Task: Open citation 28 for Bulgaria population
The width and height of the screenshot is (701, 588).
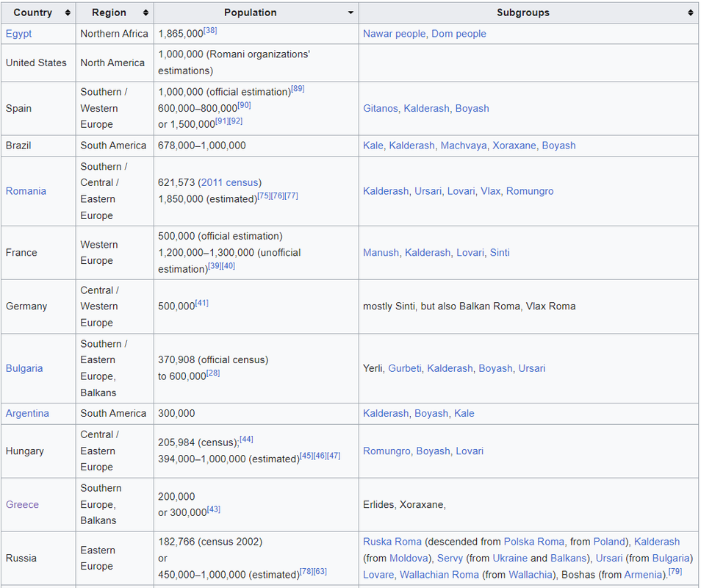Action: [213, 373]
